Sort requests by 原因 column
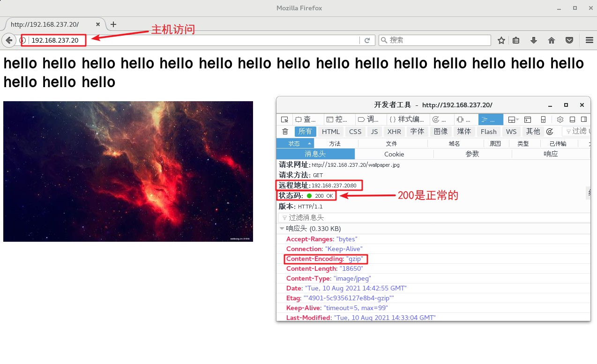This screenshot has height=364, width=597. pyautogui.click(x=495, y=144)
